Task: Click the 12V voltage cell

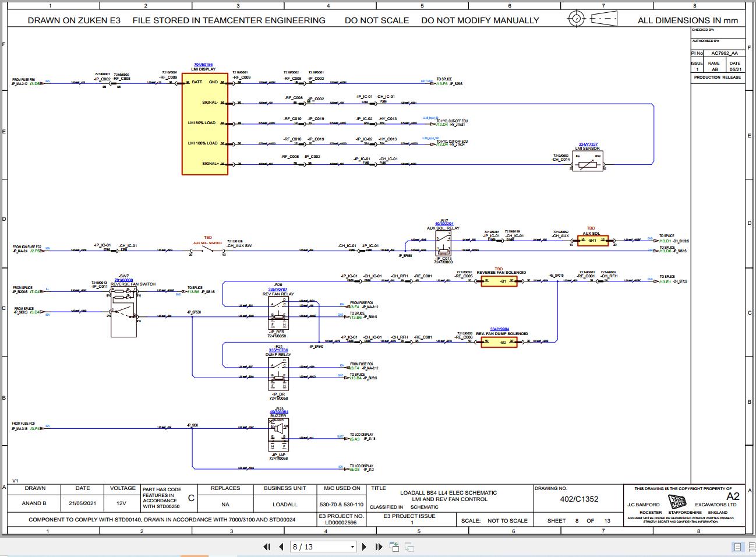Action: tap(121, 503)
